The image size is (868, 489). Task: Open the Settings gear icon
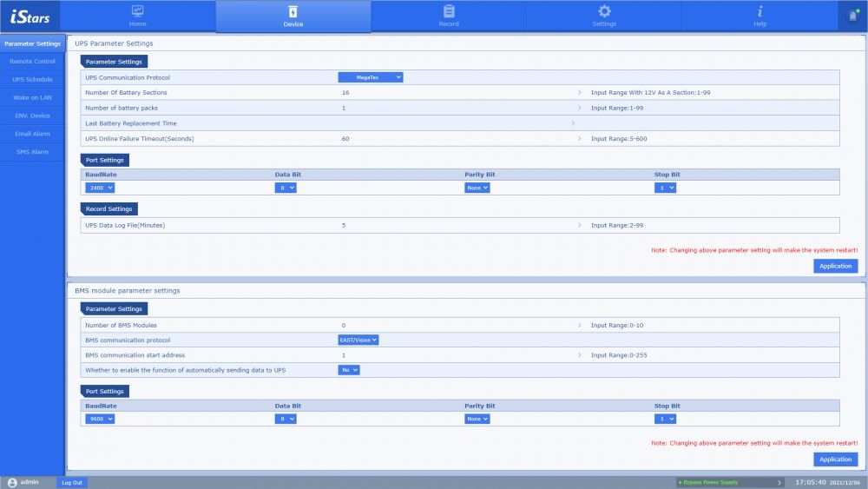(x=604, y=11)
